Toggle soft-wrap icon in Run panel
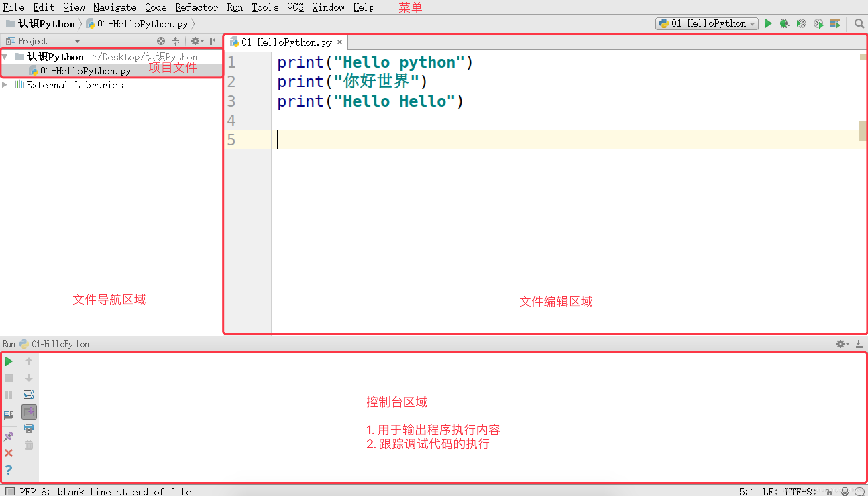The height and width of the screenshot is (496, 868). [x=29, y=395]
